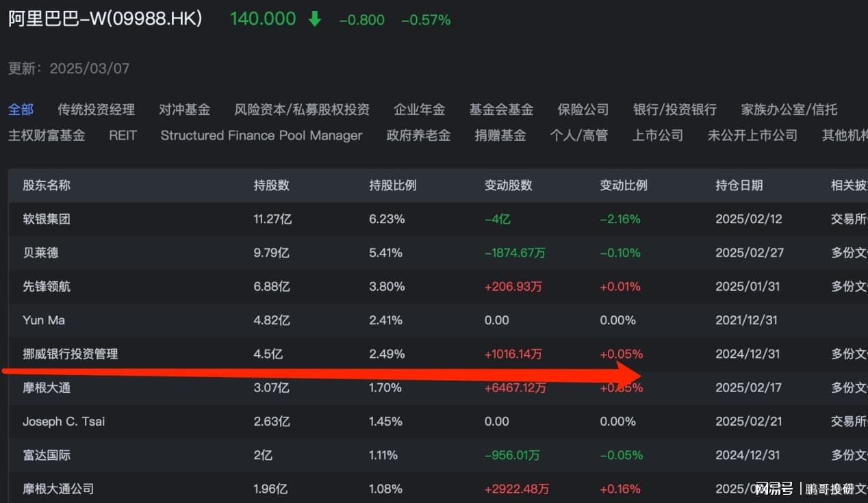868x503 pixels.
Task: Click the 6.23% holding ratio cell
Action: pyautogui.click(x=387, y=219)
